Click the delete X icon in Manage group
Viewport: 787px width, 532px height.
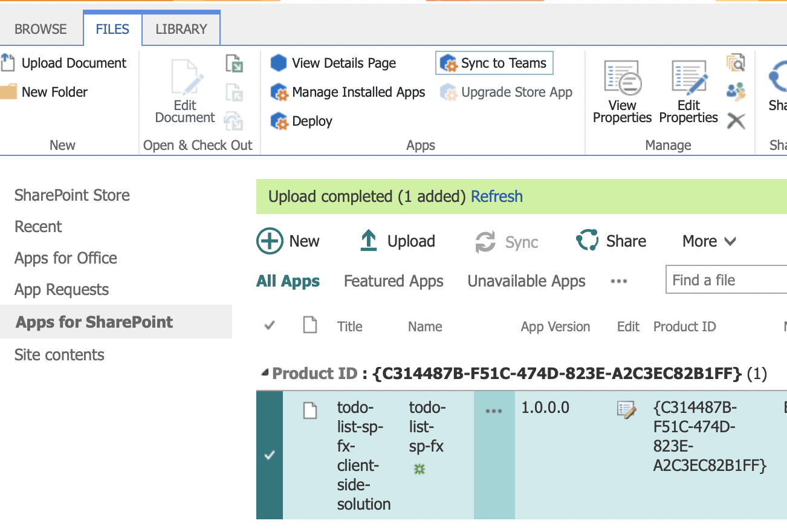736,122
